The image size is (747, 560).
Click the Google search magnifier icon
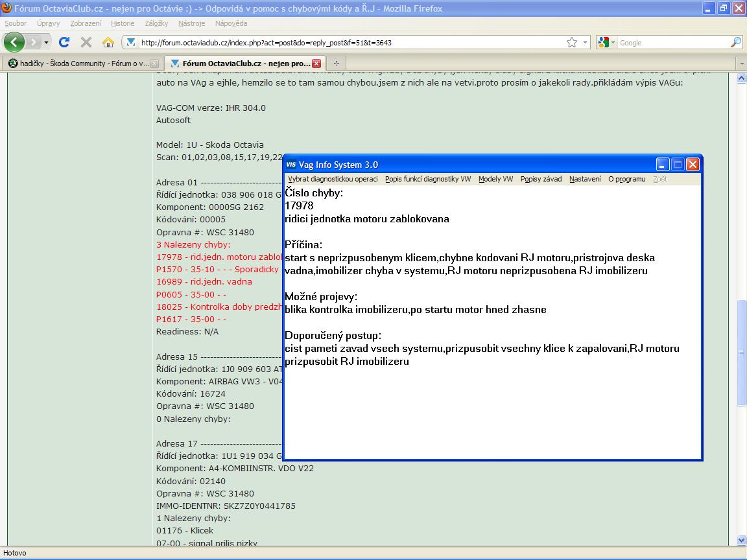pyautogui.click(x=735, y=42)
